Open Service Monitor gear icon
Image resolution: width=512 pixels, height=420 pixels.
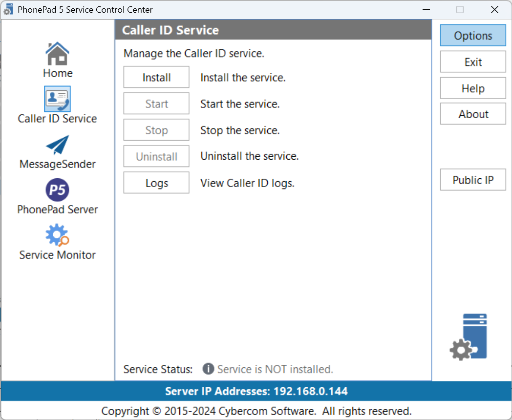[58, 235]
